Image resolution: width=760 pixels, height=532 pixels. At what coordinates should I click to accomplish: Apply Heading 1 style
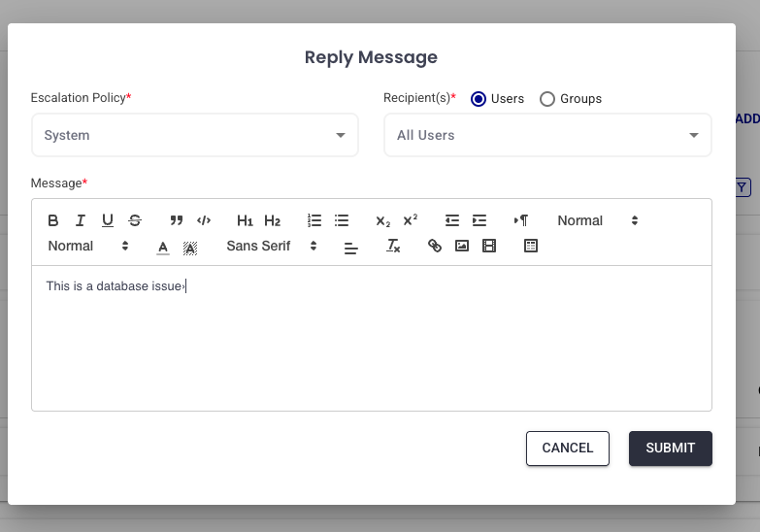point(246,220)
